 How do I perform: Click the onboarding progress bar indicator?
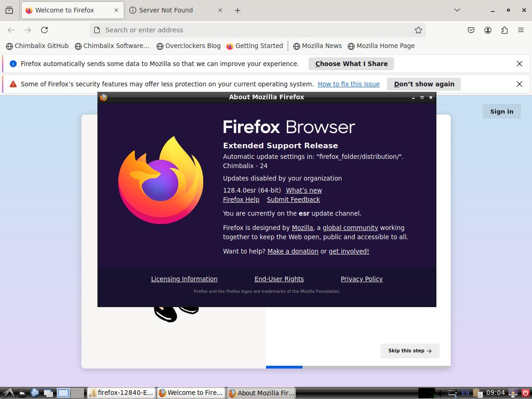click(x=284, y=367)
